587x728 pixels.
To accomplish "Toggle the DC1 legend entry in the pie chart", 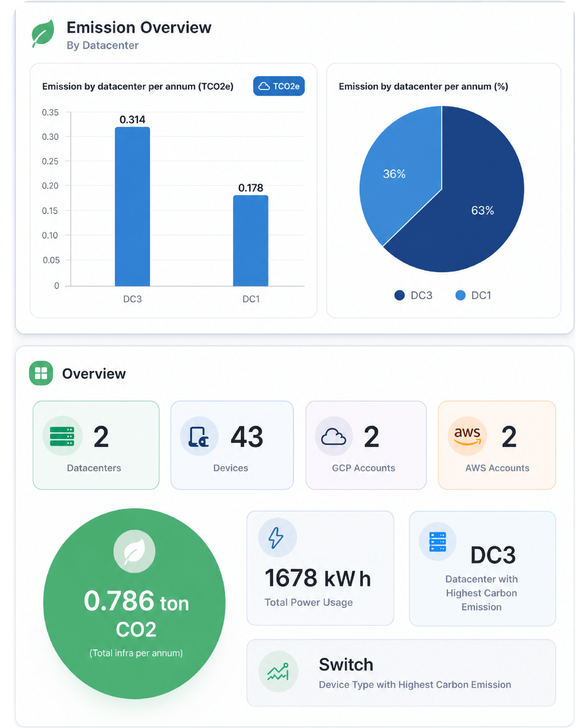I will tap(473, 295).
